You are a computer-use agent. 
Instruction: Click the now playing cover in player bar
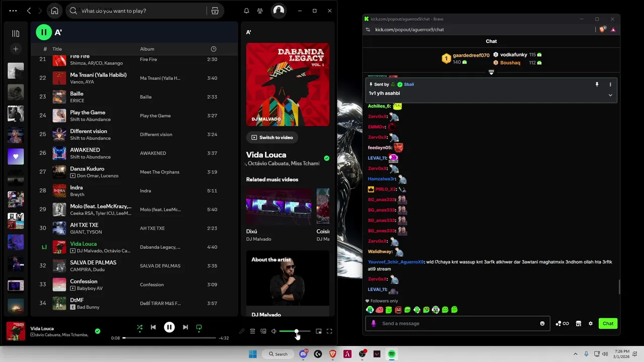click(x=16, y=331)
